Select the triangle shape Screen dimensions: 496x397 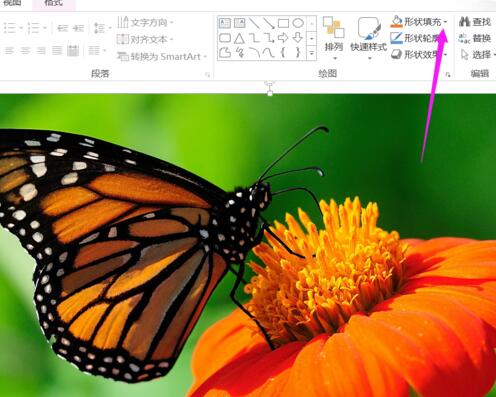pyautogui.click(x=239, y=38)
